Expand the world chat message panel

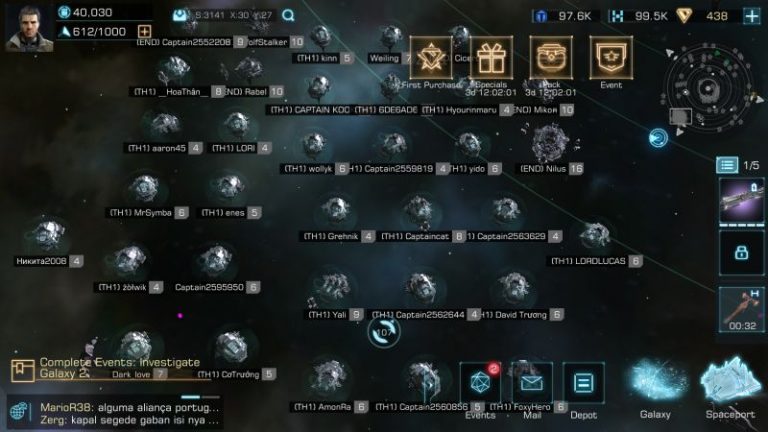click(x=116, y=413)
